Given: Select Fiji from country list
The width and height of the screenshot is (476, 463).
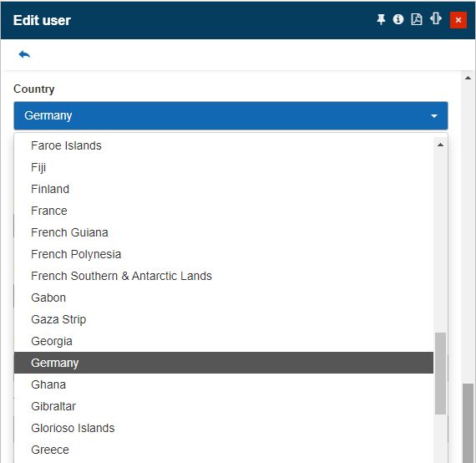Looking at the screenshot, I should [224, 167].
